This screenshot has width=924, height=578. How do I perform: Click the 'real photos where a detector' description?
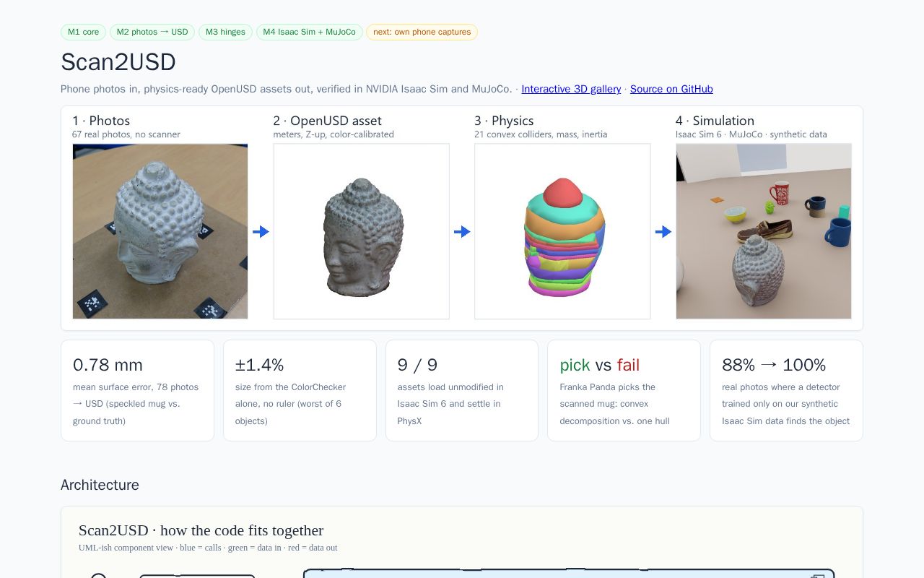click(786, 404)
